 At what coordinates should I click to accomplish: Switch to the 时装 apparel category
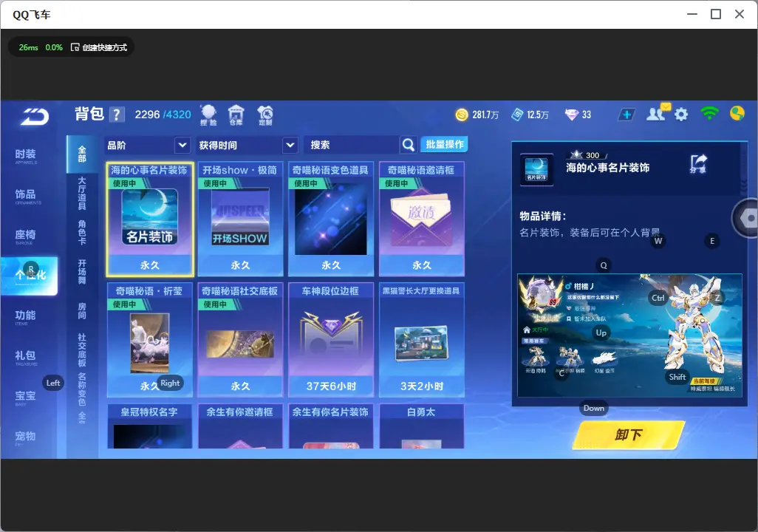[26, 156]
